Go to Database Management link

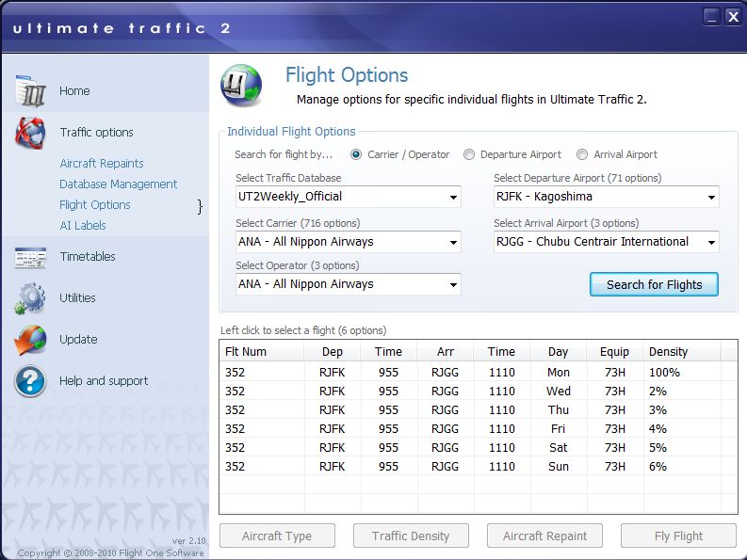(x=118, y=184)
